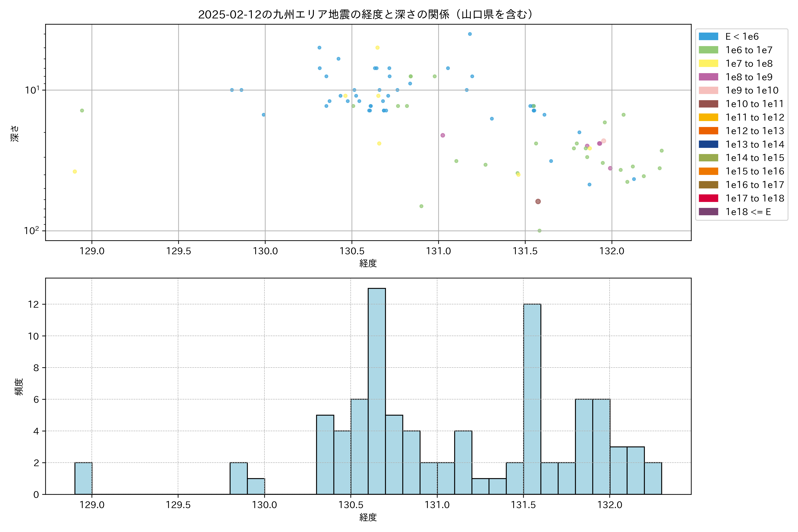
Task: Click the leftmost histogram bar near 129.0
Action: pos(83,478)
